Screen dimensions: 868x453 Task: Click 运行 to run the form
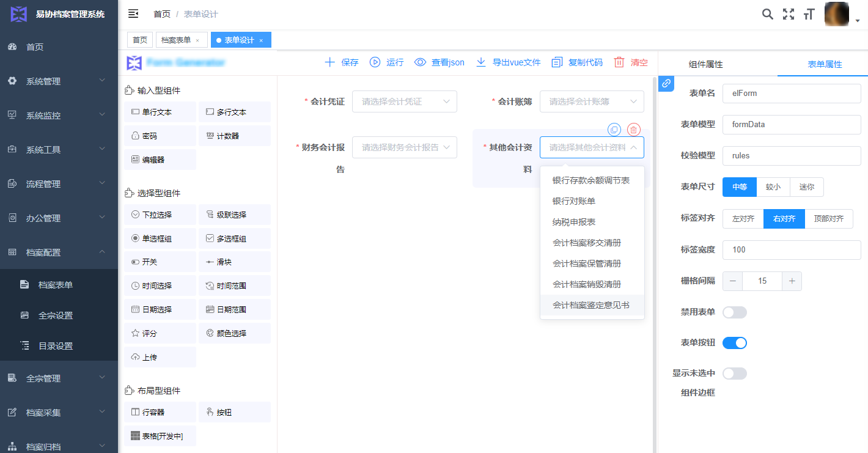tap(386, 62)
